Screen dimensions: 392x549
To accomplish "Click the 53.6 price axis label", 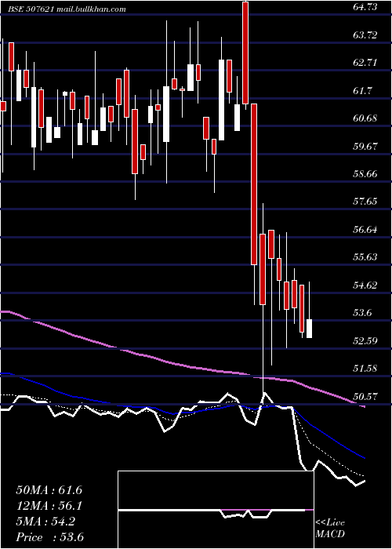I will (x=362, y=313).
